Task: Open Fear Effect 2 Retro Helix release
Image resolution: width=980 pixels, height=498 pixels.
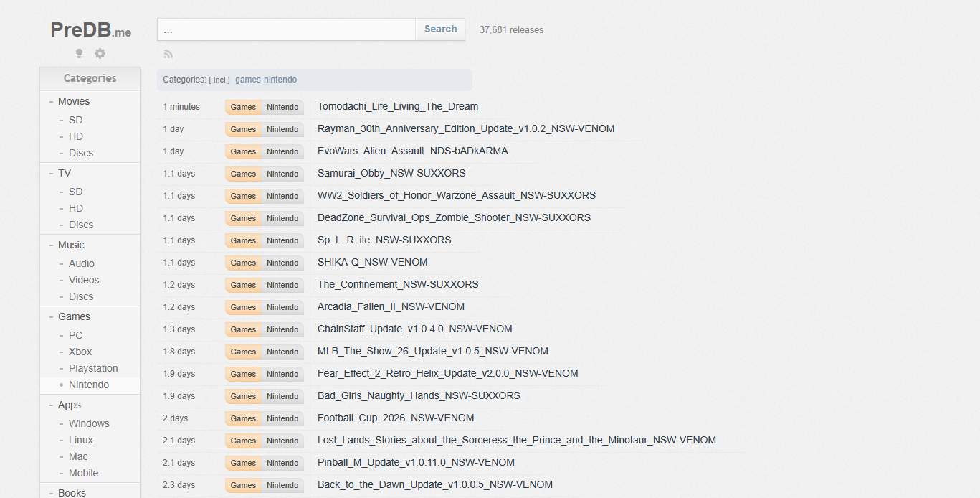Action: (x=448, y=374)
